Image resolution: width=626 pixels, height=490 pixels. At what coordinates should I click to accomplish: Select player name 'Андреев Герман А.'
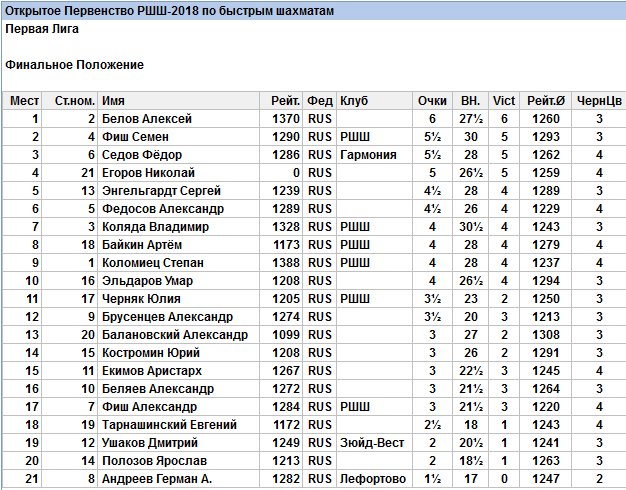tap(157, 478)
